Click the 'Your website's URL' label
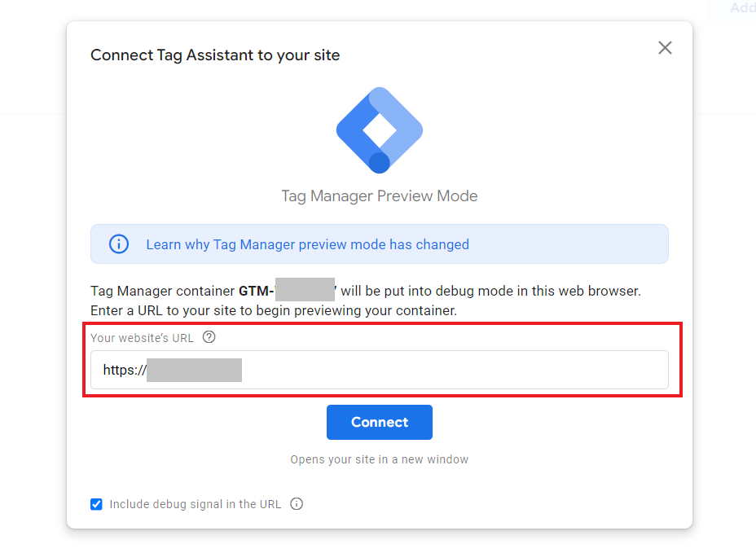The height and width of the screenshot is (553, 756). click(x=142, y=337)
